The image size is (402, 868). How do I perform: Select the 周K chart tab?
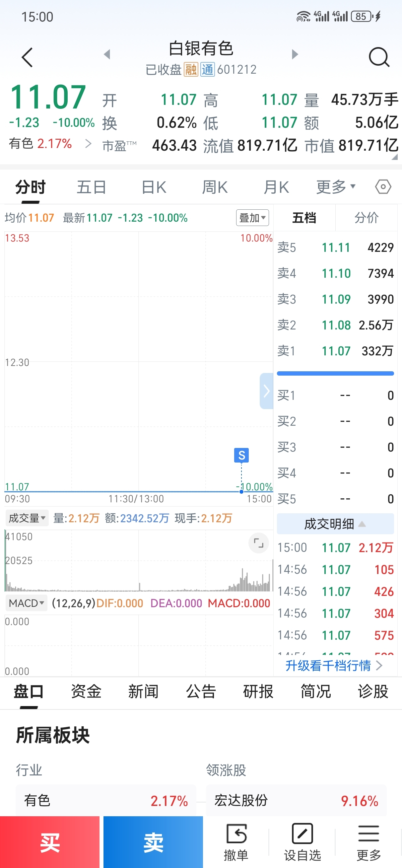(215, 187)
